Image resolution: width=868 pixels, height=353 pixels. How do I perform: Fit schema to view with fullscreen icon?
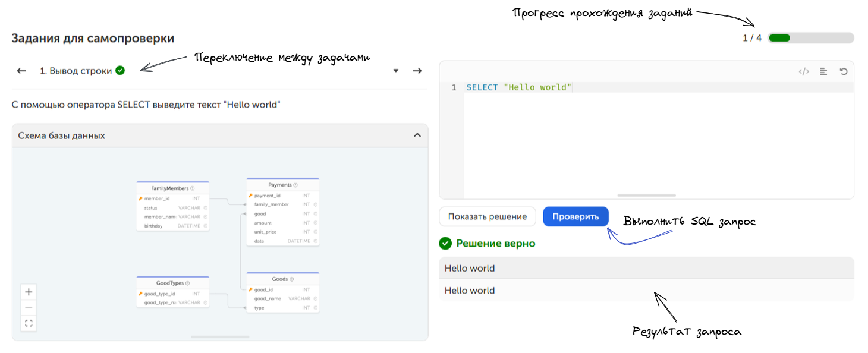coord(29,323)
